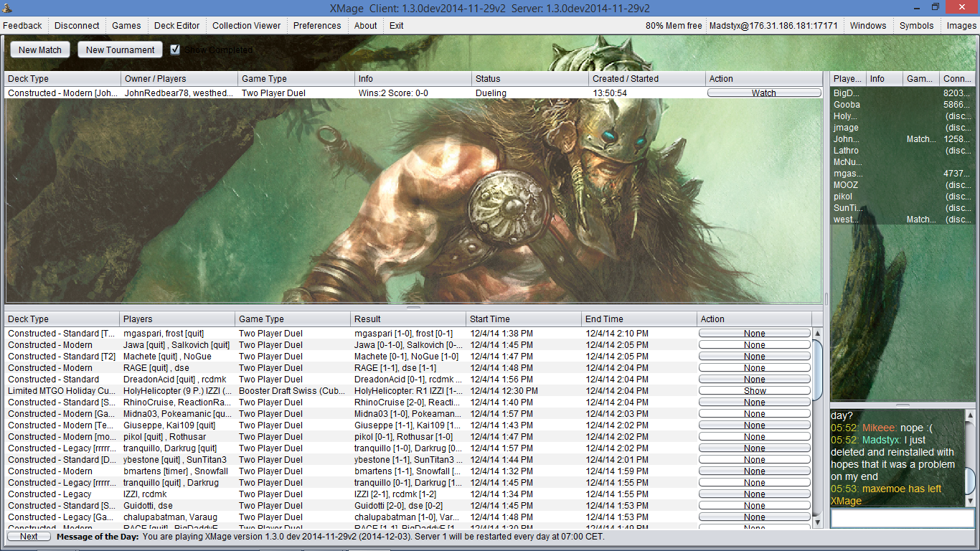Click the completed matches vertical scrollbar thumb

tap(817, 369)
